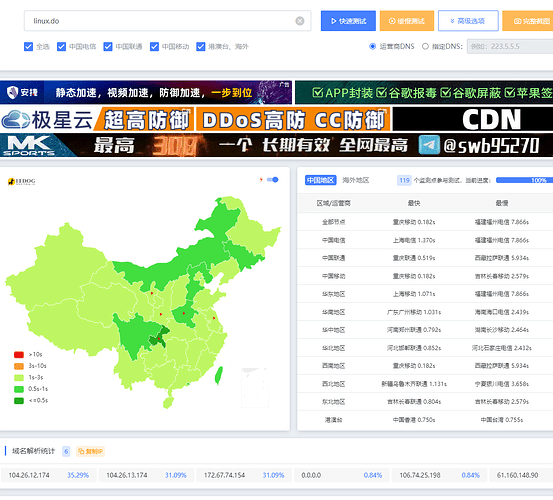Screen dimensions: 553x500
Task: Click the 35.29% share beside 104.26.12.174
Action: (x=78, y=475)
